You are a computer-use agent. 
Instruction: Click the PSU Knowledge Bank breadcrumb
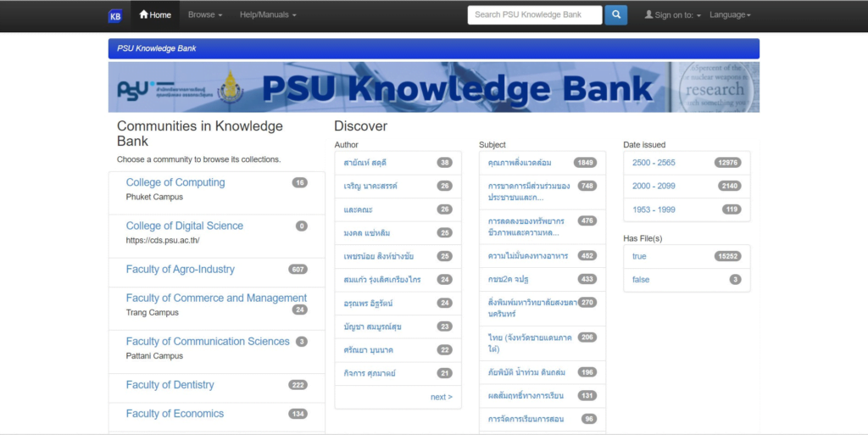(x=157, y=48)
